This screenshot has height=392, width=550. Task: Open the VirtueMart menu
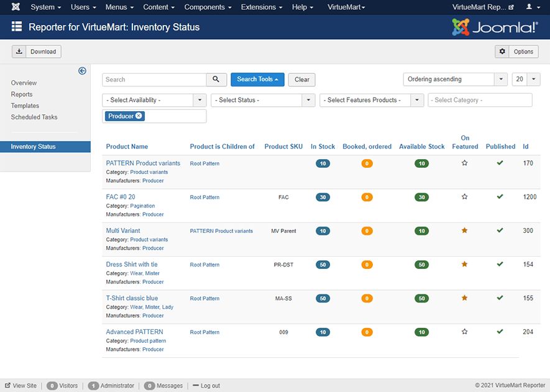click(x=346, y=7)
